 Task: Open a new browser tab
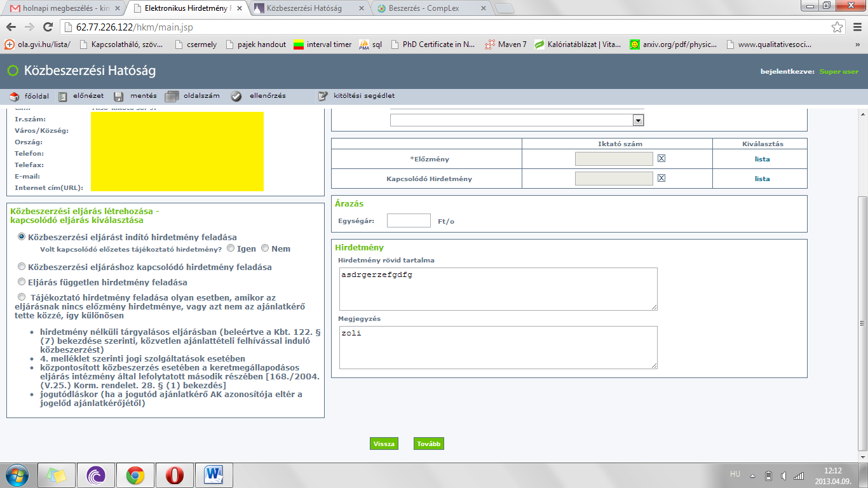point(504,8)
